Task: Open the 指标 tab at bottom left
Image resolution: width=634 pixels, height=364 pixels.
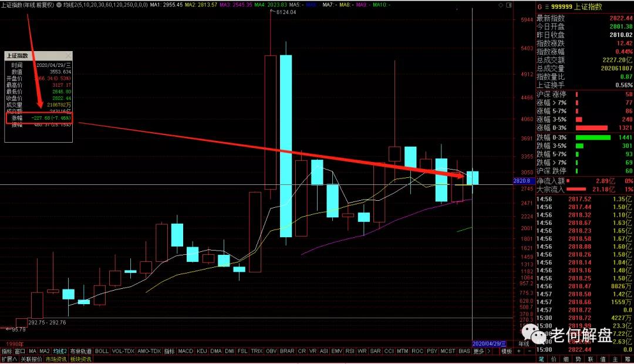Action: coord(7,351)
